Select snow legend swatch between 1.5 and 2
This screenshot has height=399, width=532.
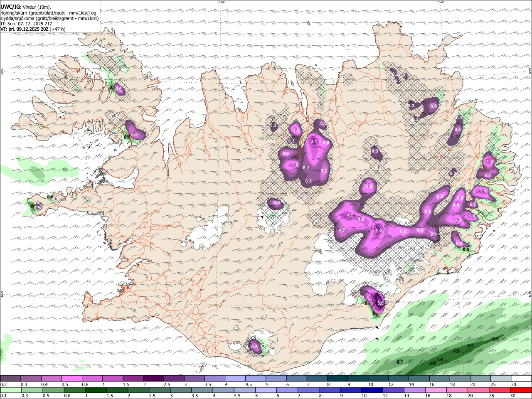coord(133,379)
